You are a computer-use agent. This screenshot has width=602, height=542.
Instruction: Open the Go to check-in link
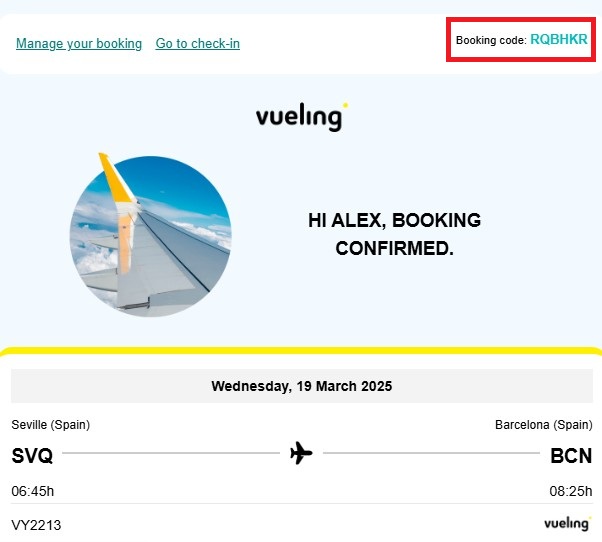coord(198,44)
